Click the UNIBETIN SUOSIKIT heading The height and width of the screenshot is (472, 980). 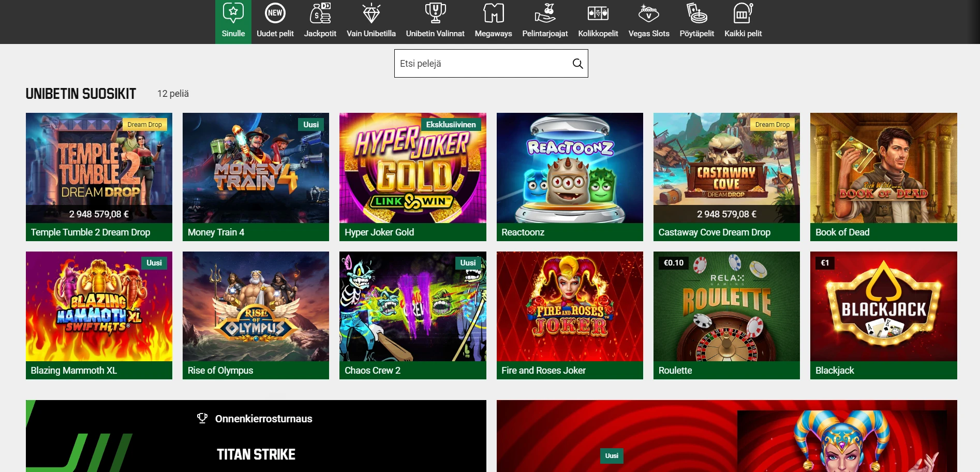click(81, 94)
